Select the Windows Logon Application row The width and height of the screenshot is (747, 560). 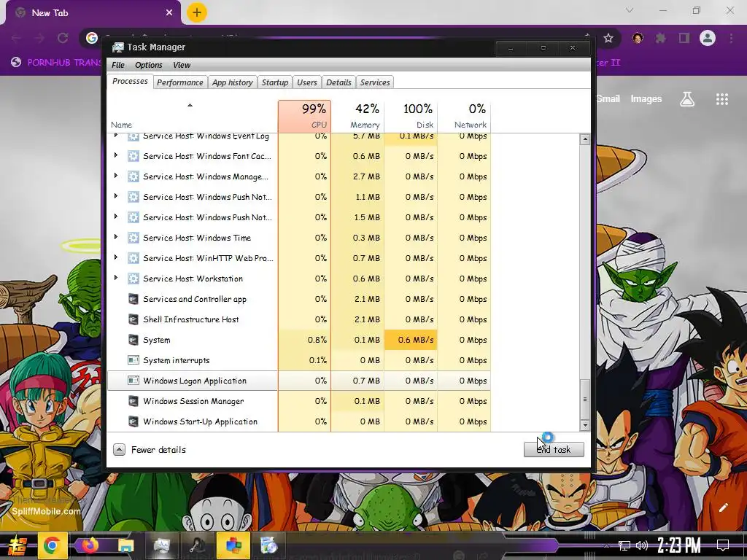click(299, 381)
